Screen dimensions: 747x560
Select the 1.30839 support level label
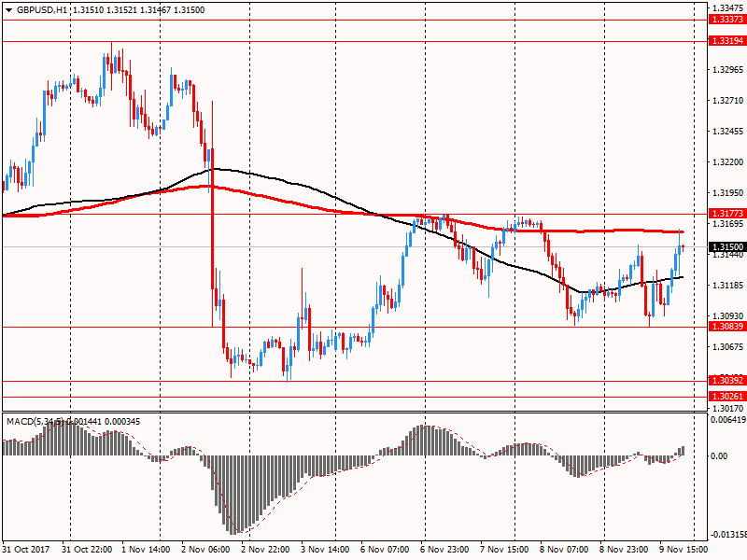727,326
